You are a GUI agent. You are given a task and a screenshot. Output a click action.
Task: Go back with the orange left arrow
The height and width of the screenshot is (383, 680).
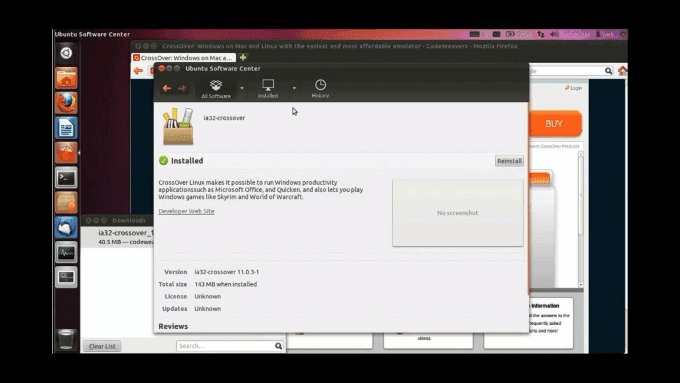[x=167, y=88]
